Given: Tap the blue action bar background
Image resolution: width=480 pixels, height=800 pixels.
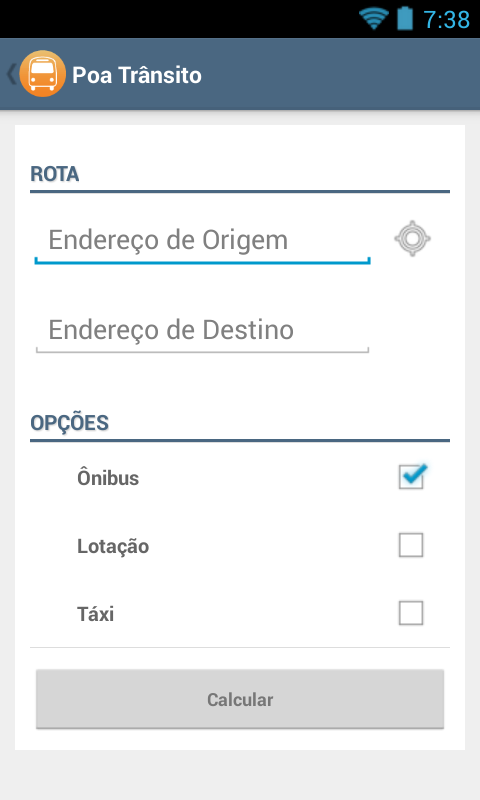Looking at the screenshot, I should (x=337, y=74).
